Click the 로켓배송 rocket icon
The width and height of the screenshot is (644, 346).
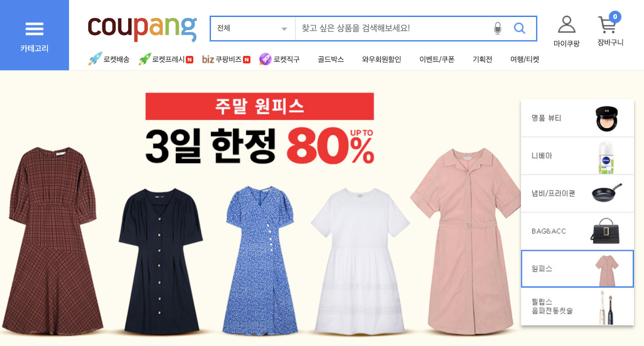tap(95, 59)
